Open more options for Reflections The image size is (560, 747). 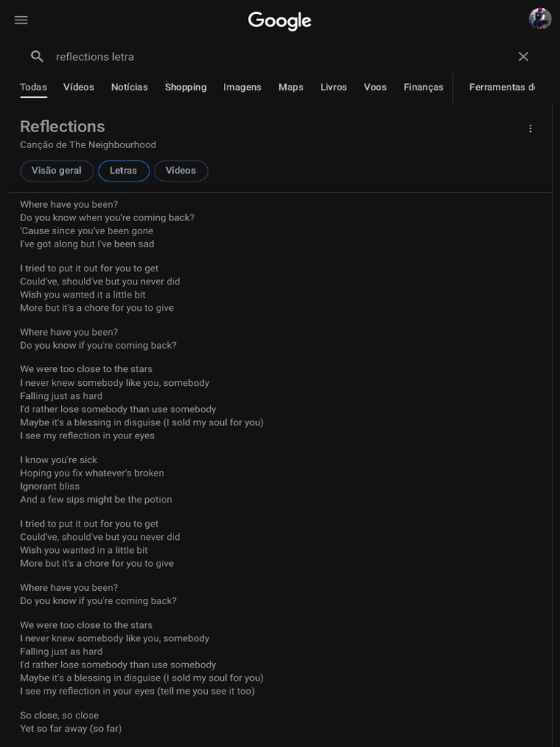click(530, 129)
